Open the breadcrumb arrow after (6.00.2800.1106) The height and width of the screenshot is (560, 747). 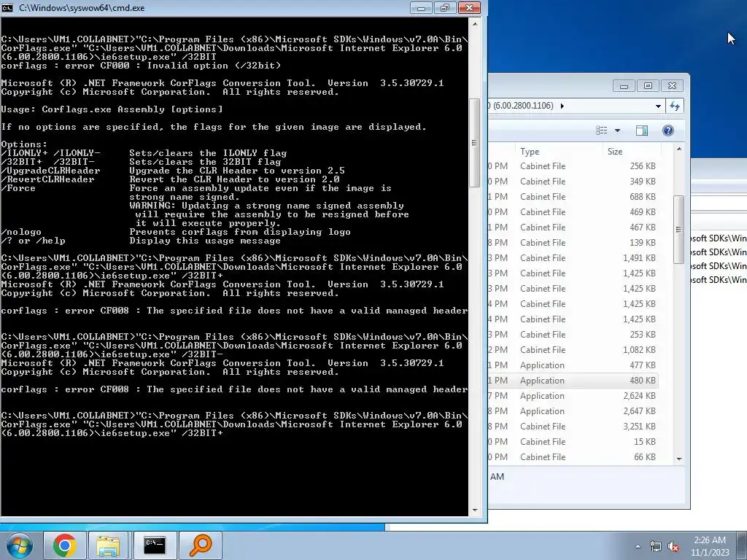[x=562, y=106]
